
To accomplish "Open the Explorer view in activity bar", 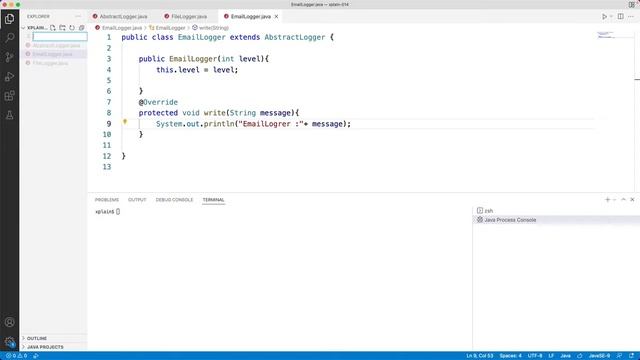I will point(9,19).
